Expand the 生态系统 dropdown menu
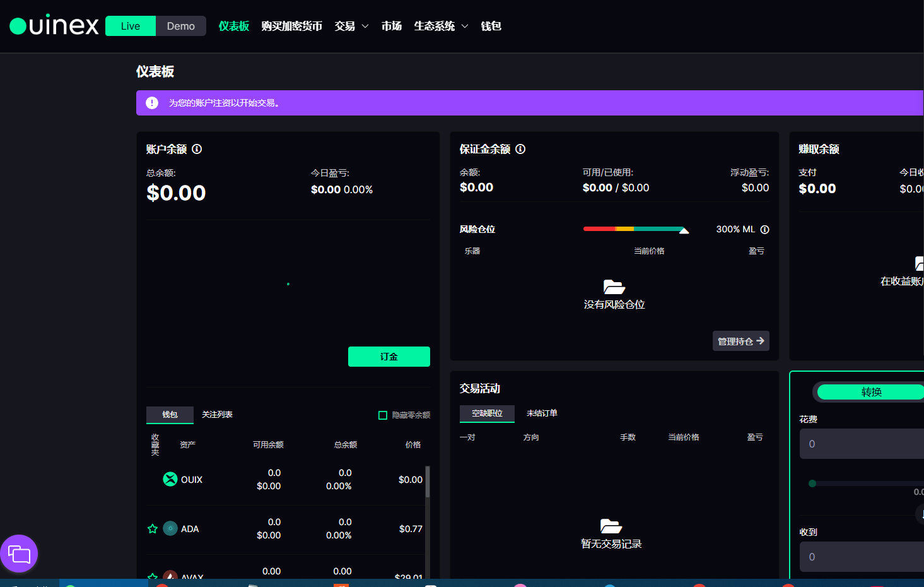This screenshot has width=924, height=587. click(441, 26)
